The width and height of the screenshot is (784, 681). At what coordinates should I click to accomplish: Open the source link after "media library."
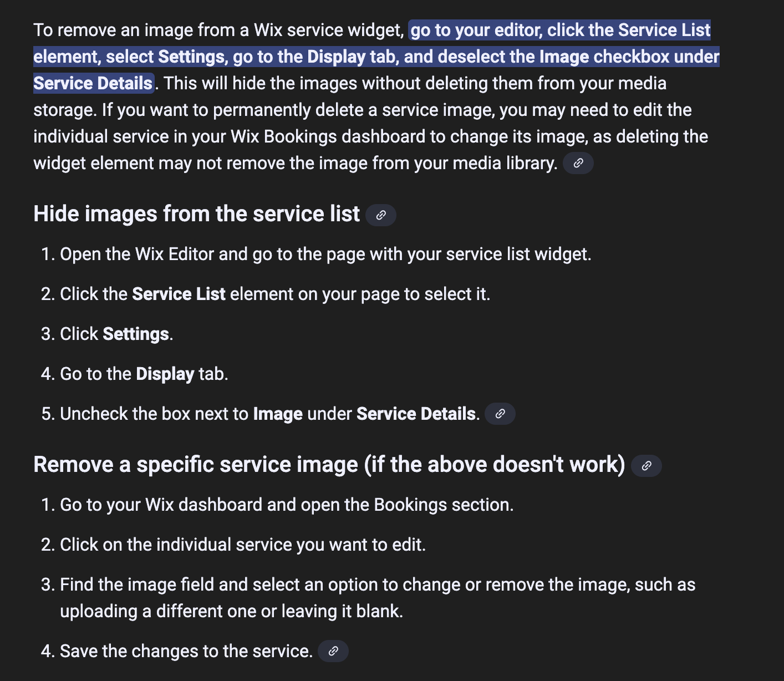pos(578,163)
